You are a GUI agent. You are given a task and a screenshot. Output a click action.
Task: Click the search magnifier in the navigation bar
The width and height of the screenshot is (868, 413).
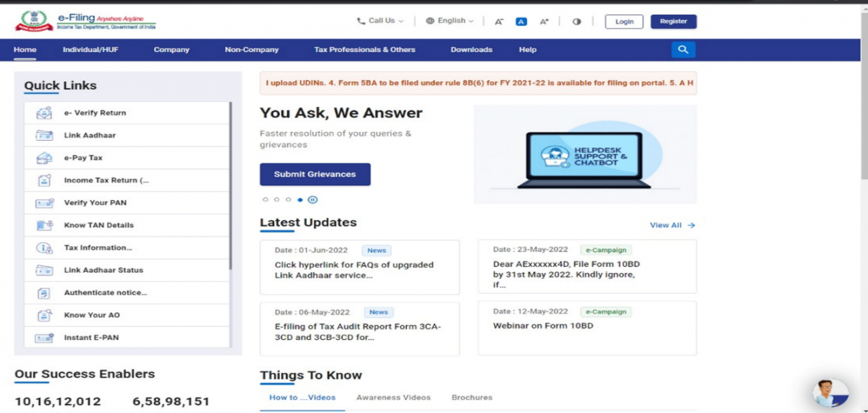point(683,49)
